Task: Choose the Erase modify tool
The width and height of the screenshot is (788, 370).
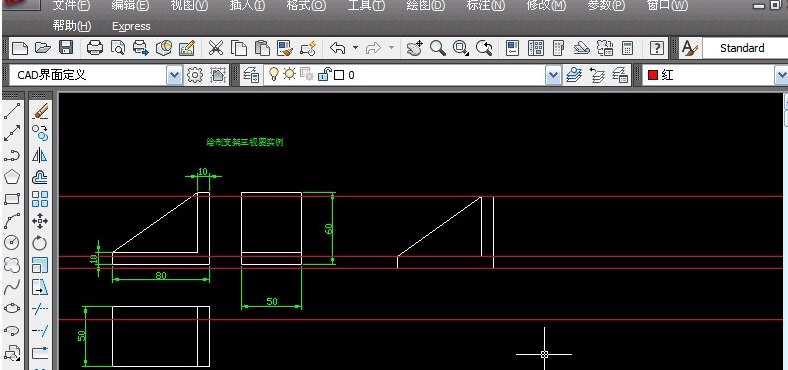Action: pos(40,111)
